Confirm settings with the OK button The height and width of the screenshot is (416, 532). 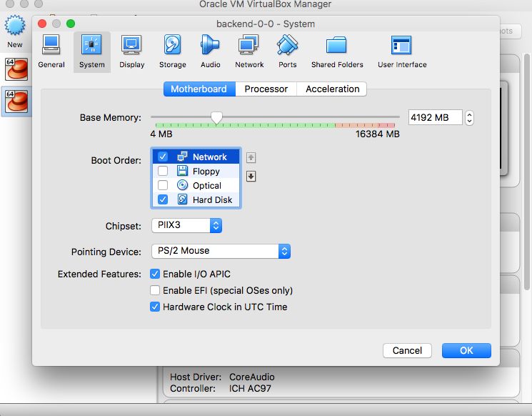pos(466,350)
